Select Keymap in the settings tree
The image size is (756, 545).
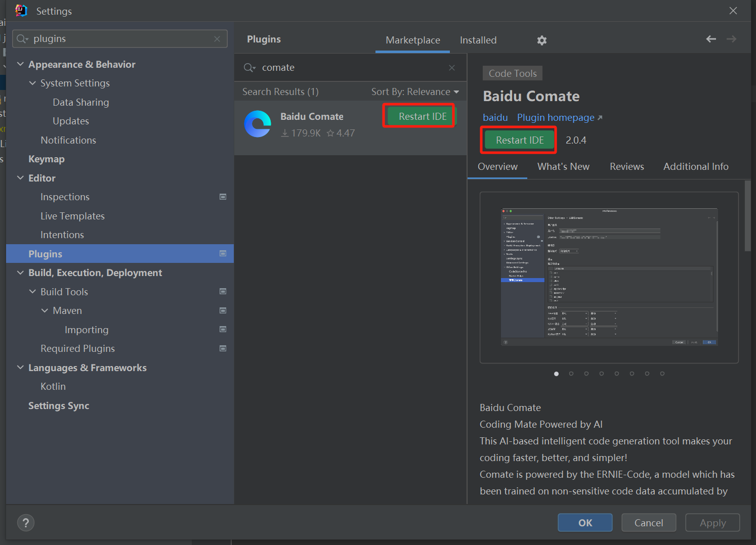point(47,159)
